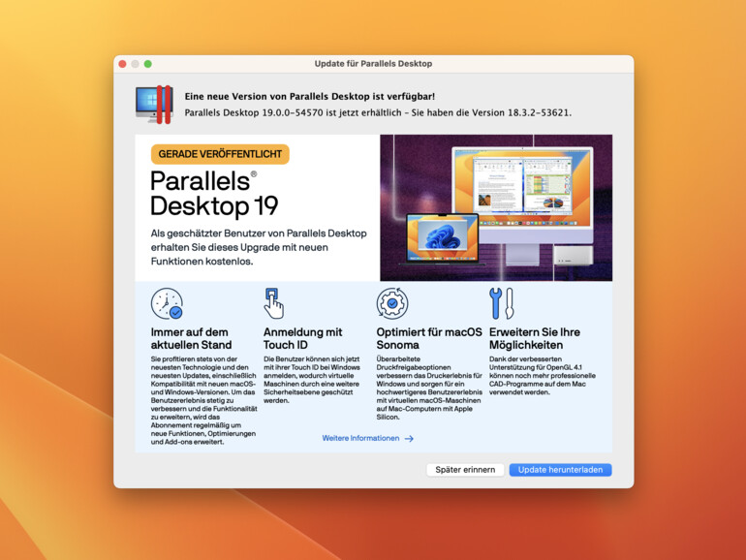
Task: Click the arrow beside Weitere Informationen
Action: [x=409, y=439]
